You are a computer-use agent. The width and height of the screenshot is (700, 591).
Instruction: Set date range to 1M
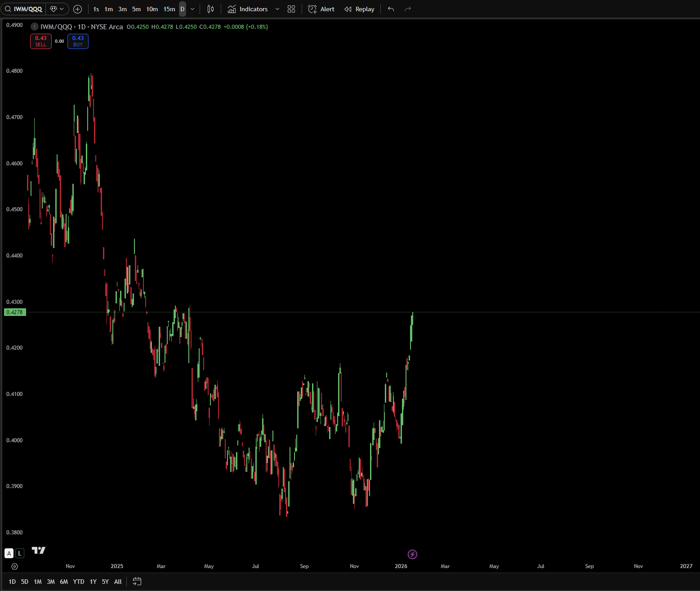(x=38, y=582)
